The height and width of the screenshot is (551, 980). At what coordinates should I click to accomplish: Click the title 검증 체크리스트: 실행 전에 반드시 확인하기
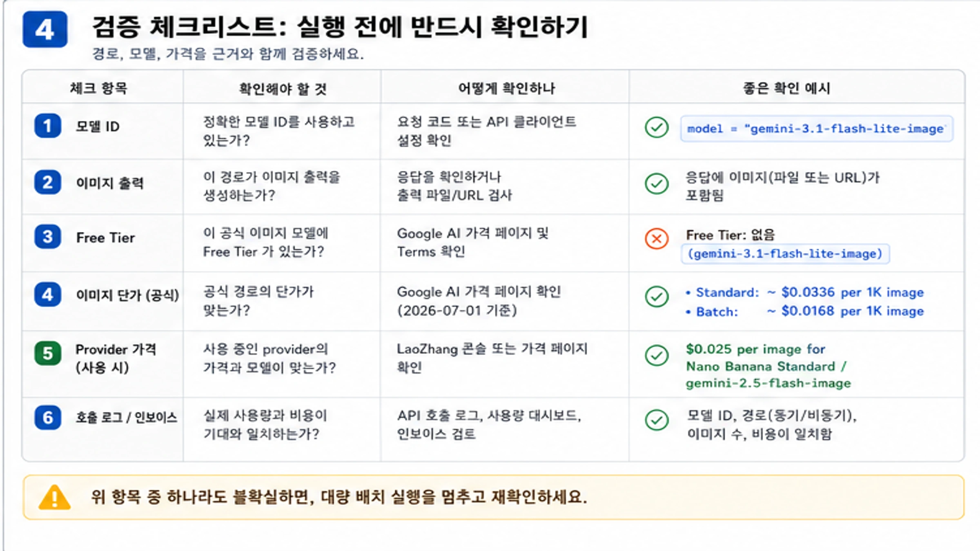[x=340, y=27]
